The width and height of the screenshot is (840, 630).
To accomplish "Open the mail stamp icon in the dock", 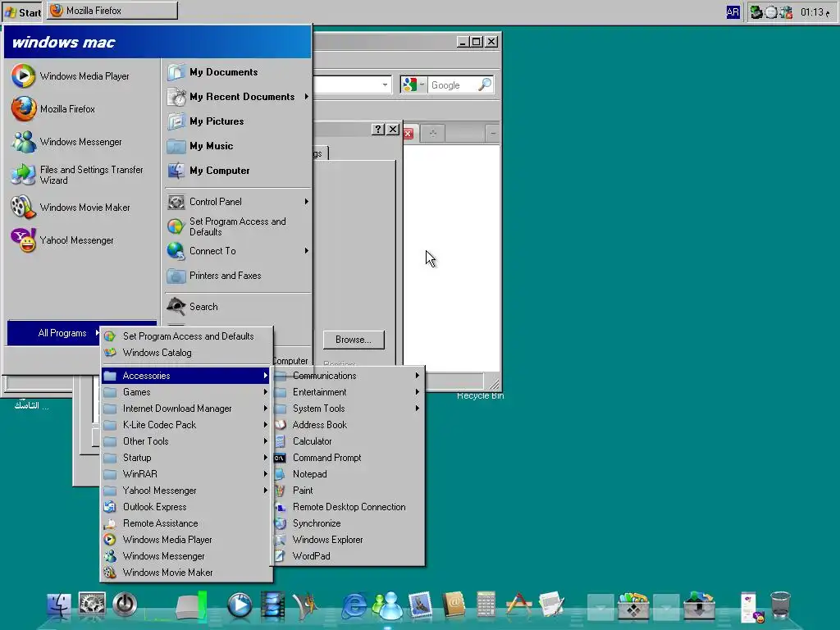I will pos(420,605).
